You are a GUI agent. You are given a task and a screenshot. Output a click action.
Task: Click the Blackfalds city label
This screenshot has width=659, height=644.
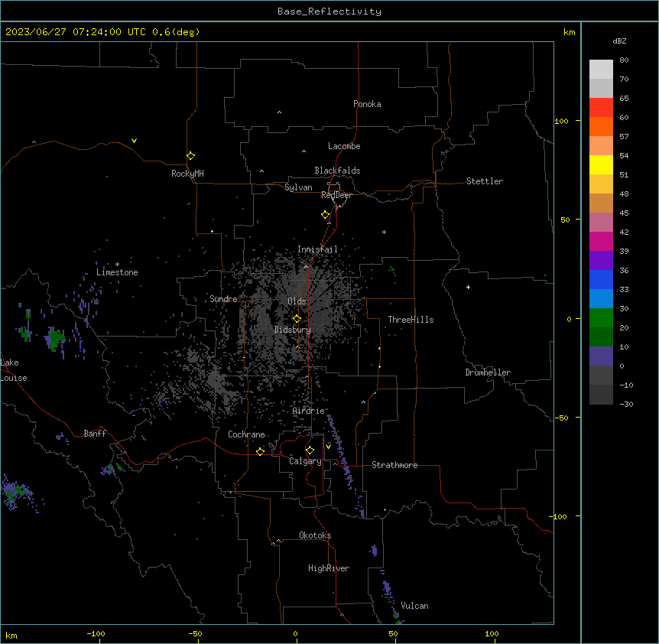pos(337,171)
